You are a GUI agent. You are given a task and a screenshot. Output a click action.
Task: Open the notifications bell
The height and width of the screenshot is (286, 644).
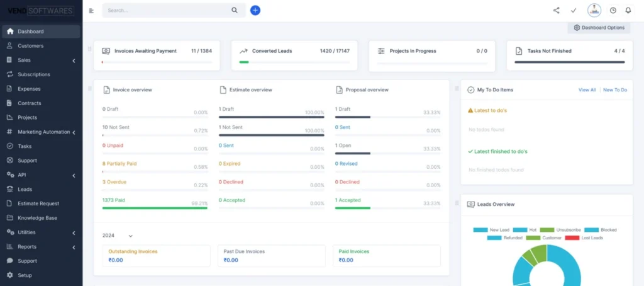628,11
